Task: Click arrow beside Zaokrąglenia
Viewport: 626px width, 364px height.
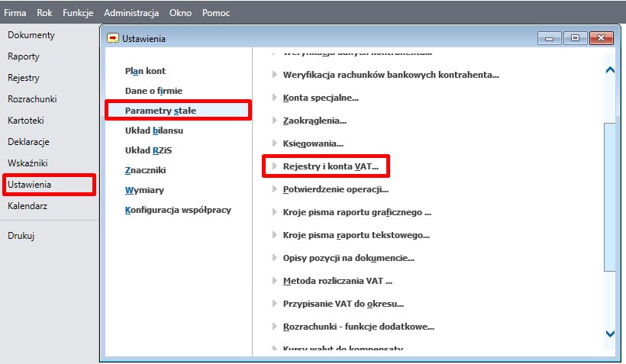Action: (x=274, y=120)
